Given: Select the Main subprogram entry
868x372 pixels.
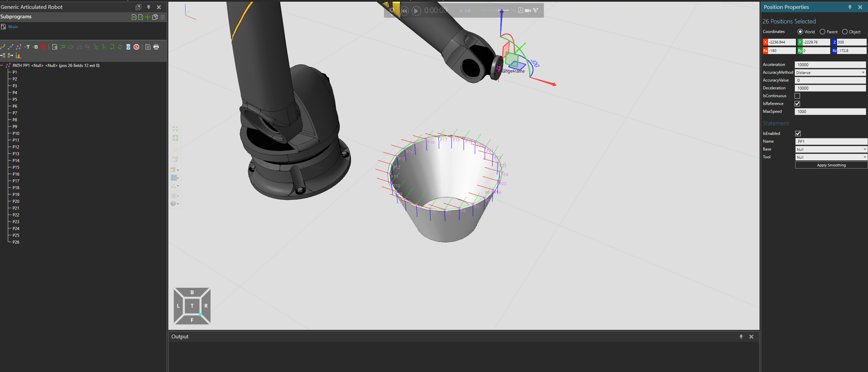Looking at the screenshot, I should (13, 27).
